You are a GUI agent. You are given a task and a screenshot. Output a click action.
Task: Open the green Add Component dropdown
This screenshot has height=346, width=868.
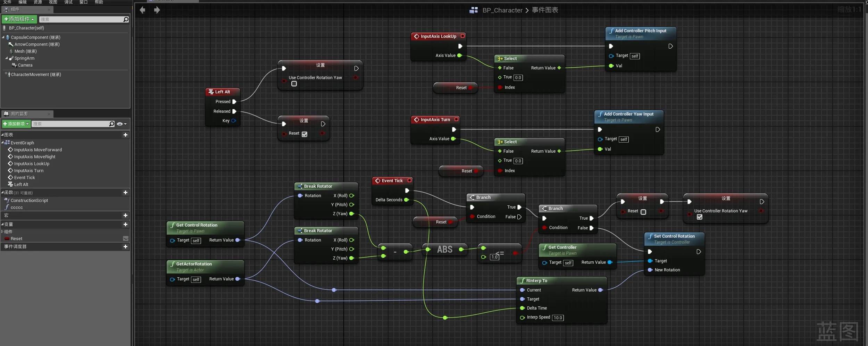[19, 19]
